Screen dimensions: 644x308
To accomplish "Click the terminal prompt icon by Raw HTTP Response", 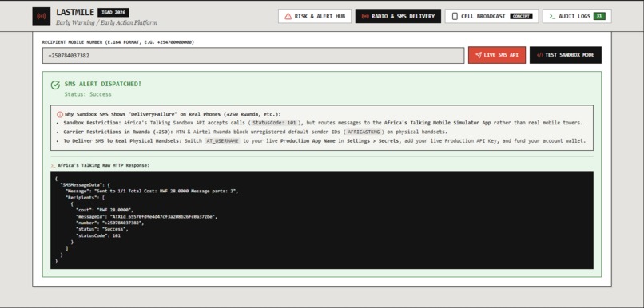I will coord(53,166).
